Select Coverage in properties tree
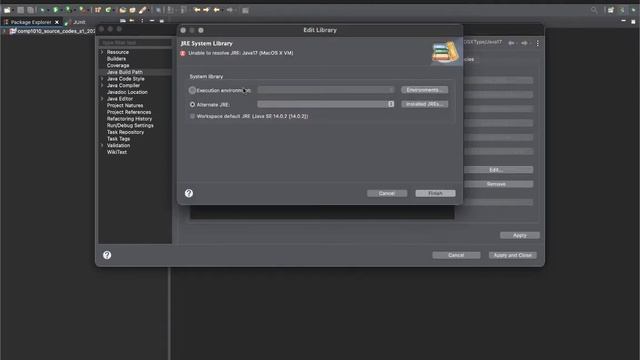 118,65
